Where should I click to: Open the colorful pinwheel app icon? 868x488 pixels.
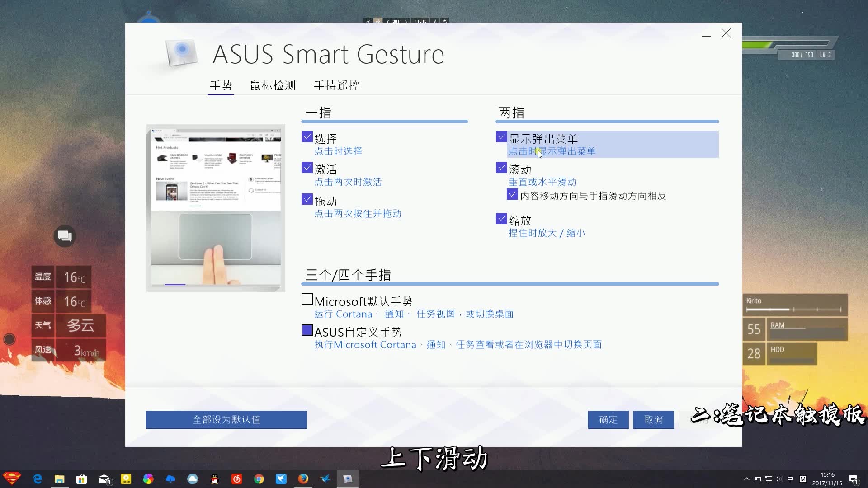pos(148,479)
